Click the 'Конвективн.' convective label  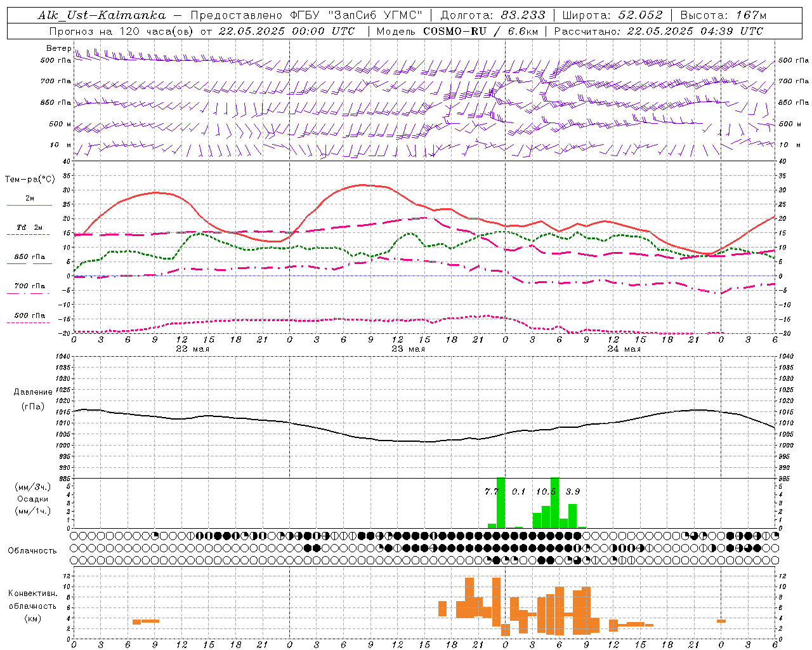pyautogui.click(x=33, y=594)
